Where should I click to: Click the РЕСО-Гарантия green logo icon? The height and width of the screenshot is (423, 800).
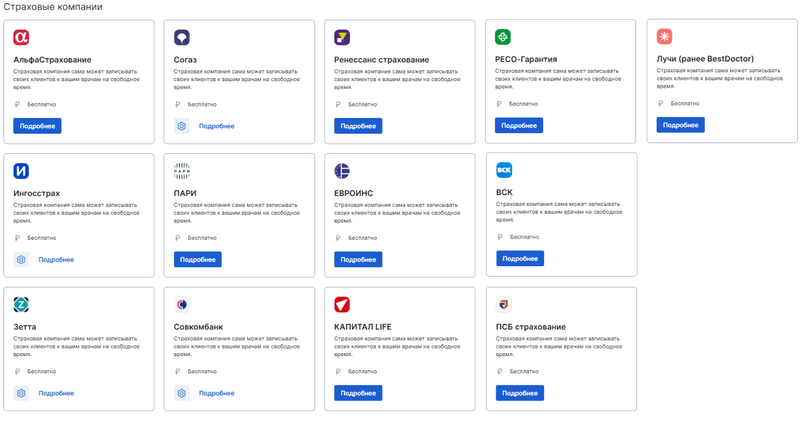point(503,37)
